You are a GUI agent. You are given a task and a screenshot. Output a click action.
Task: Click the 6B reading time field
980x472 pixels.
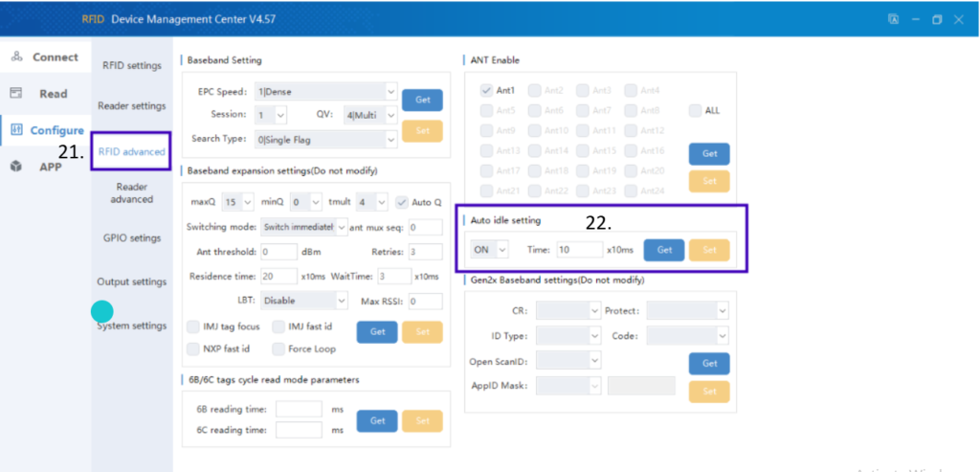pyautogui.click(x=299, y=410)
